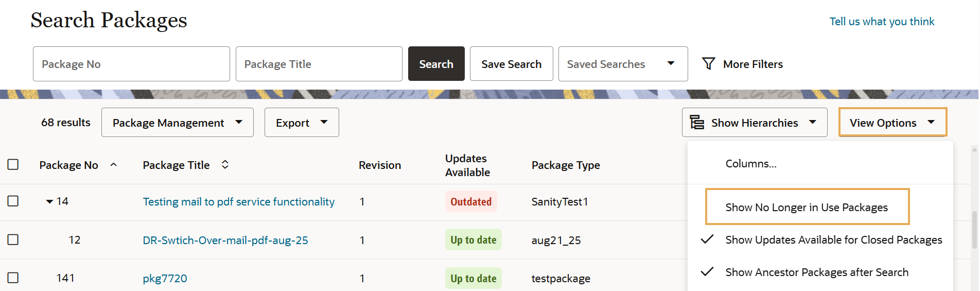Sort ascending by Package No arrow
The width and height of the screenshot is (980, 291).
(x=114, y=165)
